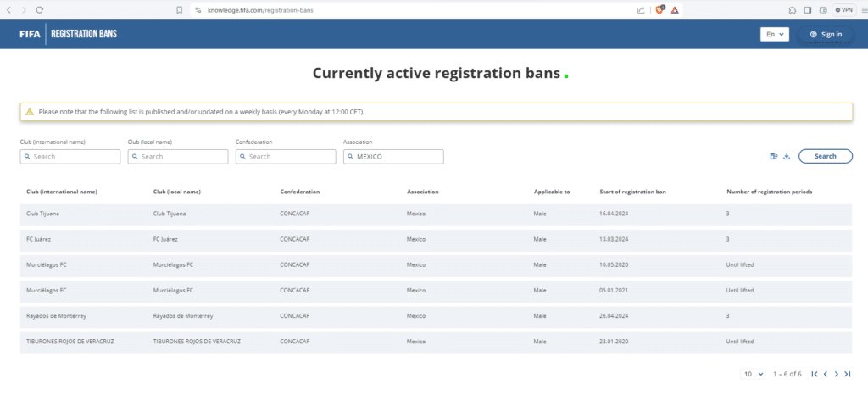Click the share icon in address bar
Viewport: 868px width, 395px height.
(642, 9)
